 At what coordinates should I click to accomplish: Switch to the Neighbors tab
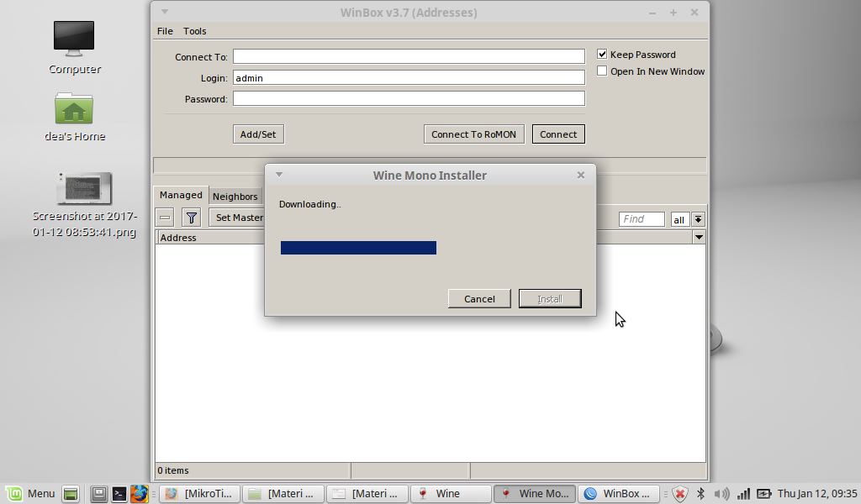coord(235,197)
